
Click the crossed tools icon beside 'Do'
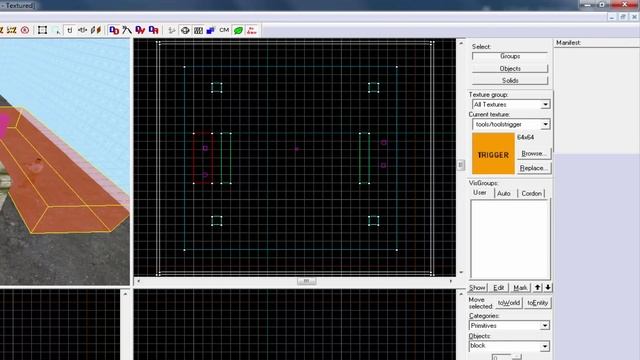point(127,30)
